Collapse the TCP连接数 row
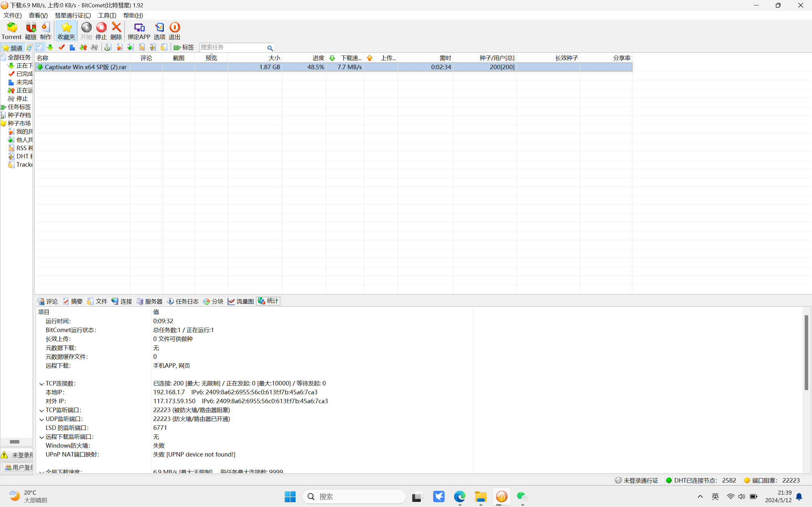The width and height of the screenshot is (812, 507). pyautogui.click(x=42, y=384)
